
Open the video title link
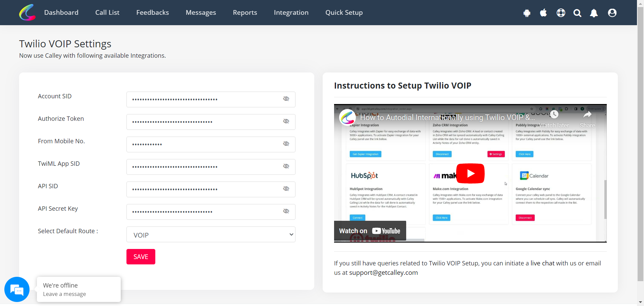447,117
